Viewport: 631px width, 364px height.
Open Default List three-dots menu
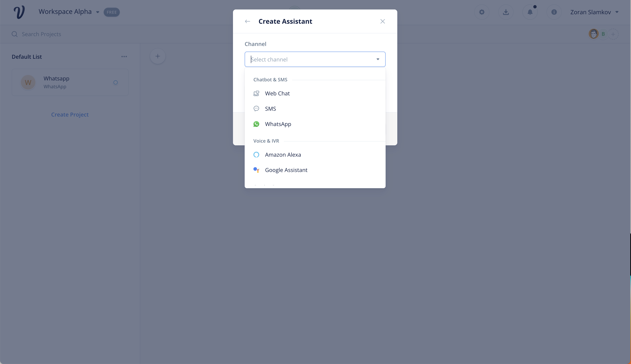coord(124,57)
